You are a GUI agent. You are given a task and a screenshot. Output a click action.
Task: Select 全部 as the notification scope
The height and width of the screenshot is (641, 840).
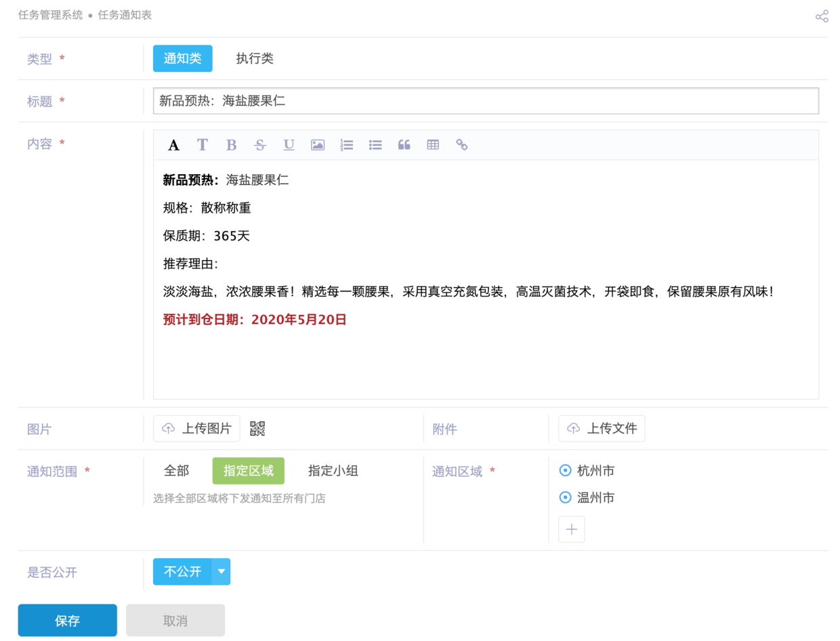176,470
